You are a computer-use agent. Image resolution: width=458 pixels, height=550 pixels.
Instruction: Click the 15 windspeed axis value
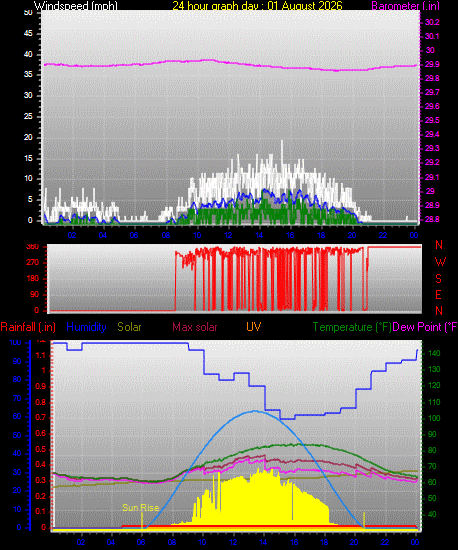28,158
